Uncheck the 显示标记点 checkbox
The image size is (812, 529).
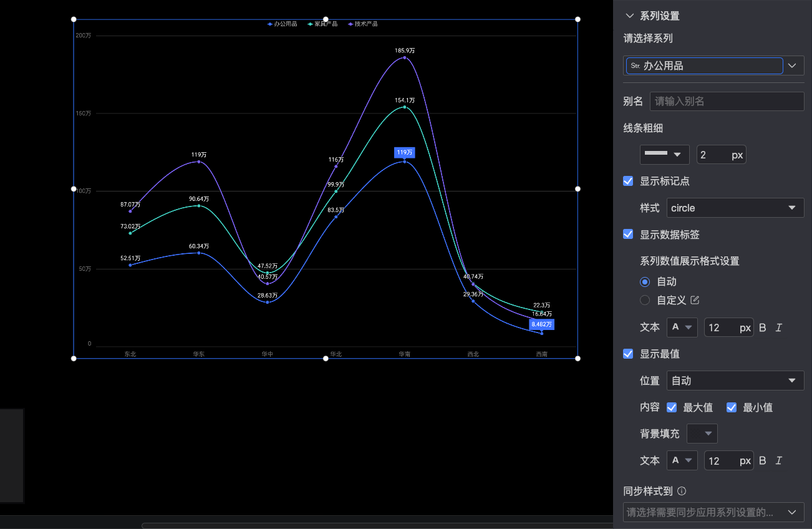pyautogui.click(x=629, y=181)
